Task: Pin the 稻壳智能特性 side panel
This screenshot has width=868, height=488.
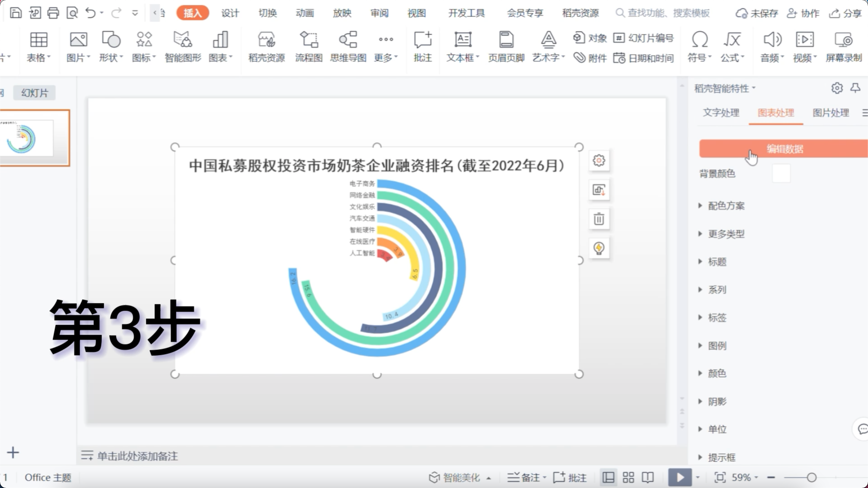Action: (x=855, y=88)
